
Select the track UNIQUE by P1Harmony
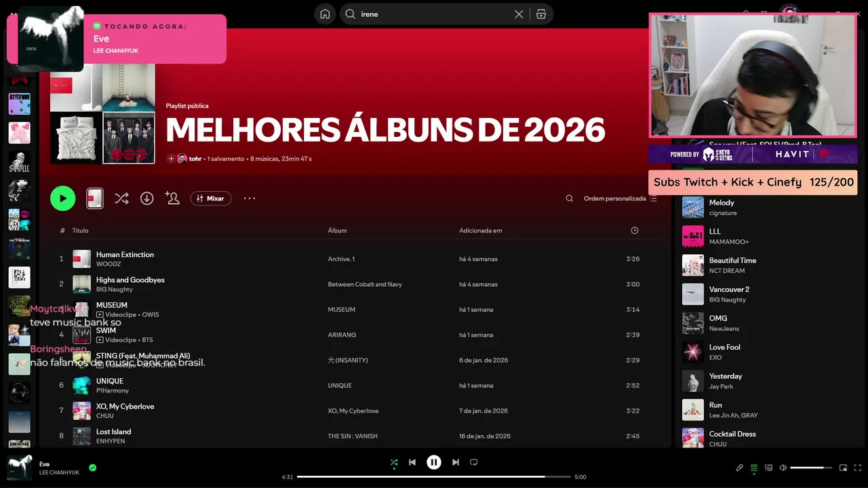point(111,381)
